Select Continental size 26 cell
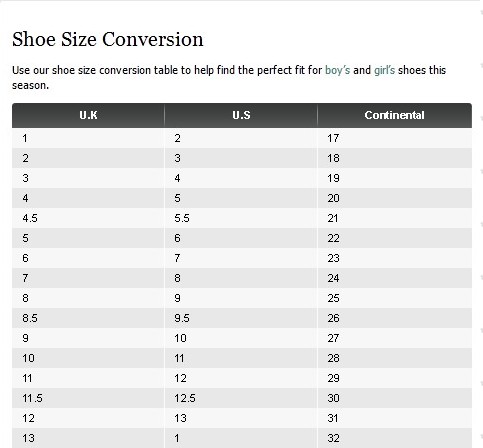 (395, 318)
